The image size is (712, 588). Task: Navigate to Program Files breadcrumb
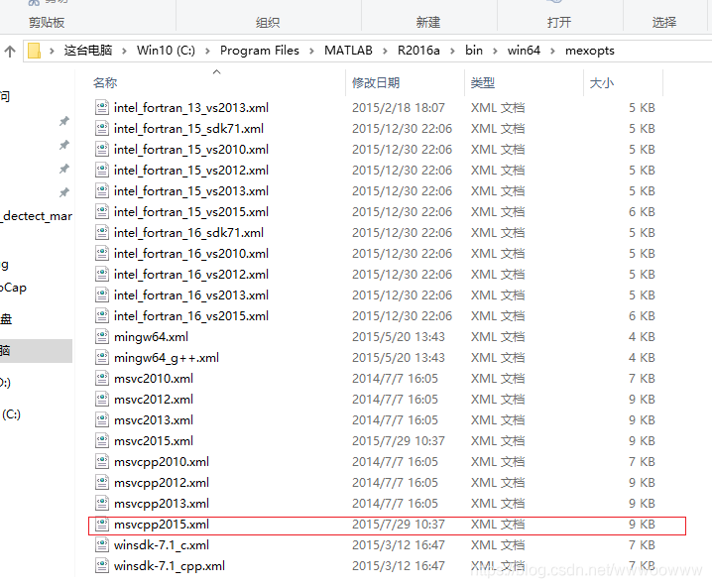coord(259,51)
